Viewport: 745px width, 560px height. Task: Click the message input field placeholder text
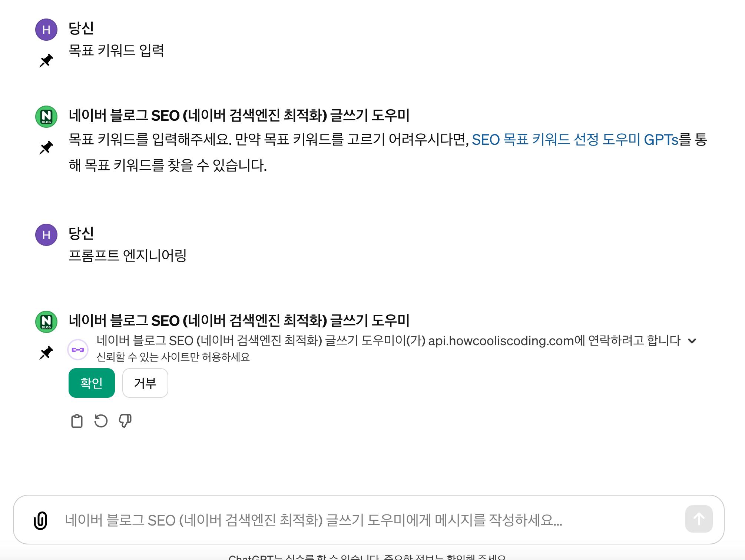314,520
